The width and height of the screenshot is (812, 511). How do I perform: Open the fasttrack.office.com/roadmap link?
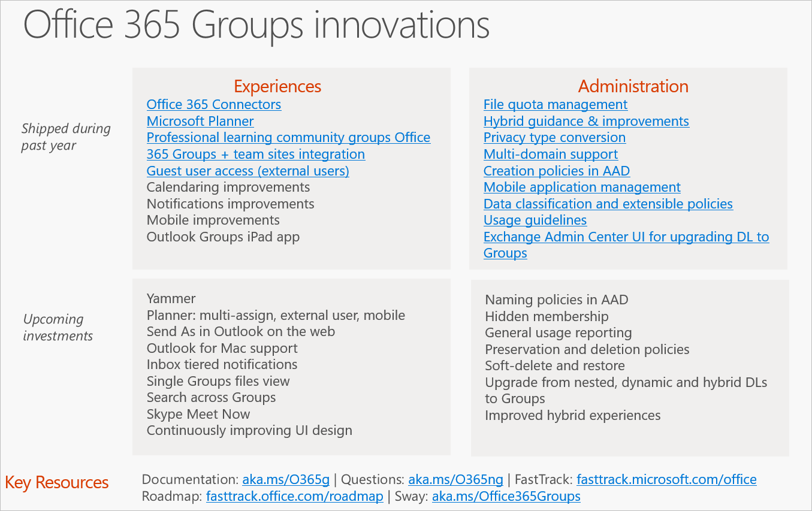[x=295, y=496]
